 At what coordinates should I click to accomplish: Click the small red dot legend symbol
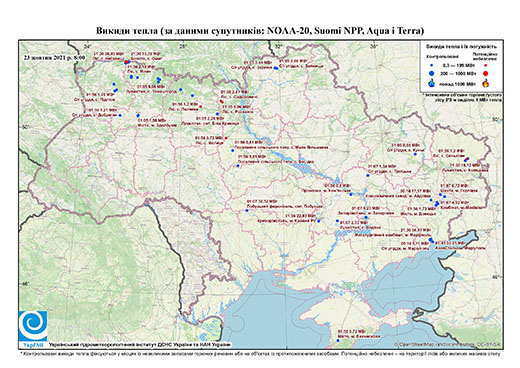click(x=486, y=66)
